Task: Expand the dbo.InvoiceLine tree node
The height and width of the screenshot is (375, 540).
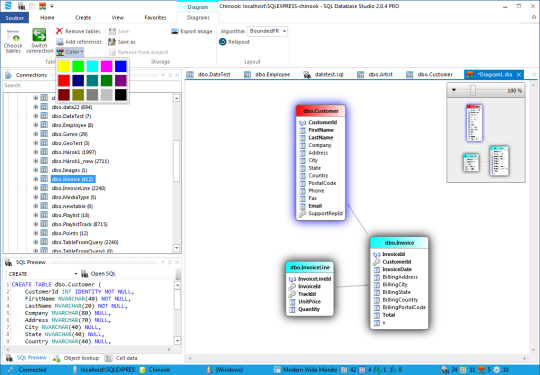Action: pos(35,188)
